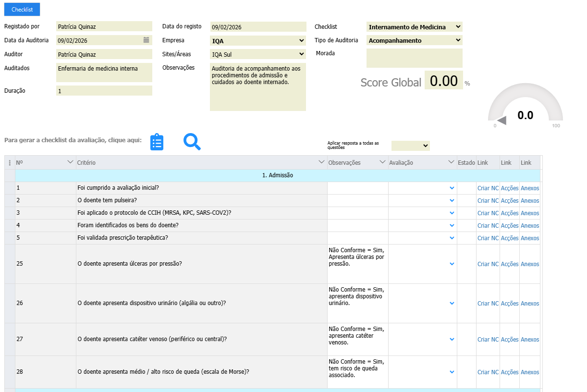The width and height of the screenshot is (587, 392).
Task: Open the Avaliação column filter arrow
Action: tap(451, 162)
